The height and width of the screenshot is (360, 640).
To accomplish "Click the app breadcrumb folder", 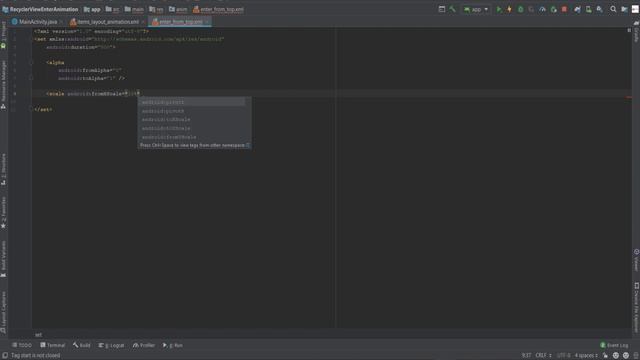I will coord(93,9).
